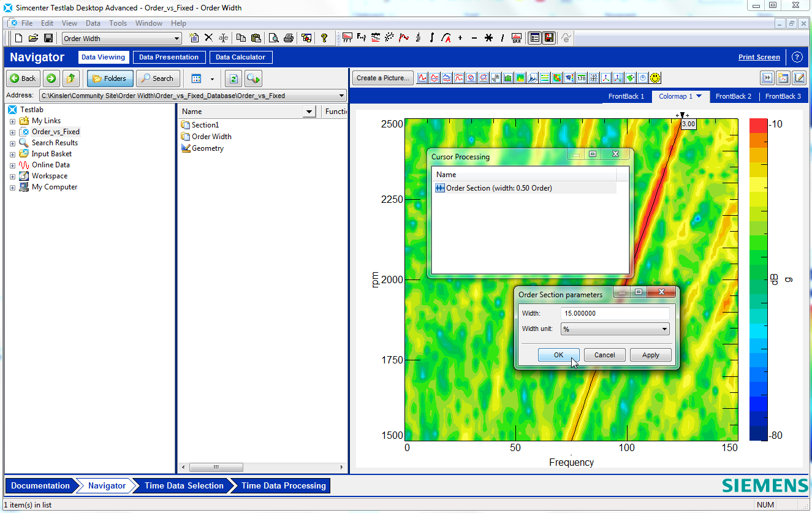Image resolution: width=812 pixels, height=513 pixels.
Task: Click the yellow question mark Help icon
Action: [x=324, y=38]
